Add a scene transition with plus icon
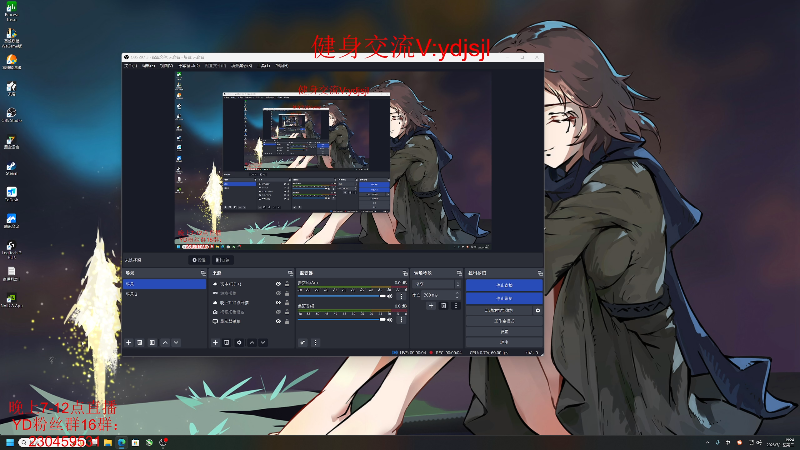The height and width of the screenshot is (450, 800). tap(431, 306)
